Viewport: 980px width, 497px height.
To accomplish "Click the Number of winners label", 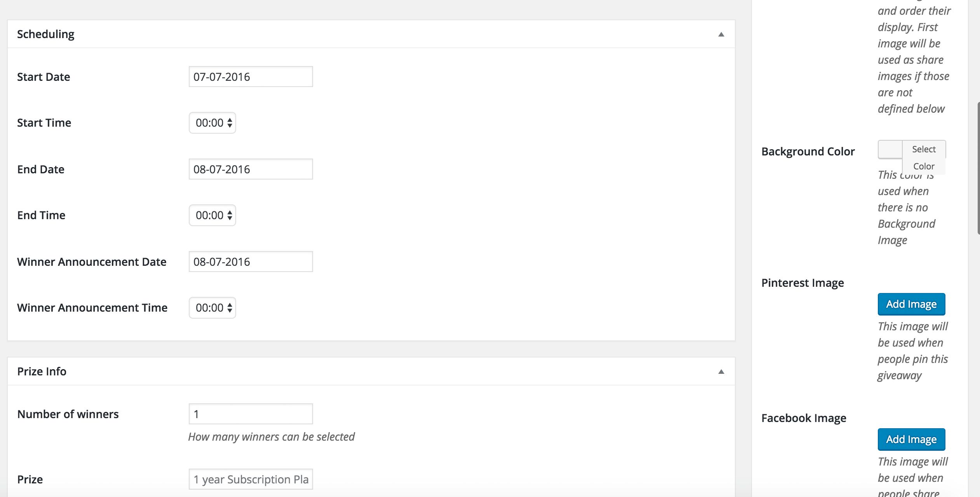I will [68, 414].
